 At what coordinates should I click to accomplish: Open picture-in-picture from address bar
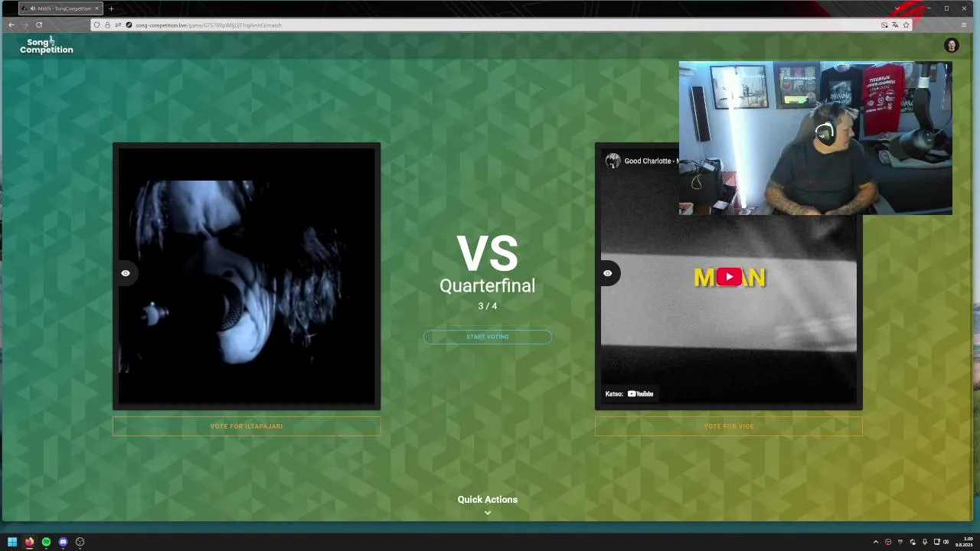(x=884, y=25)
